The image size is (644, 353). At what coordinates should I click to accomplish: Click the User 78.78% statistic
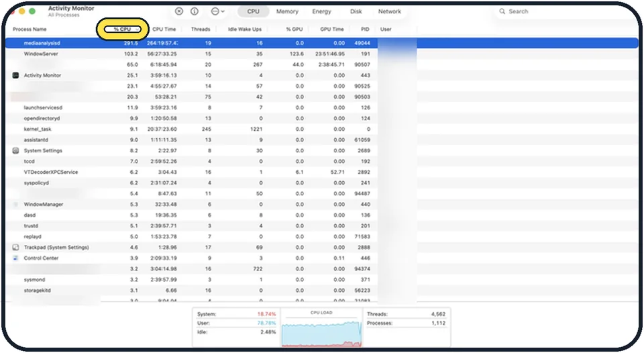(236, 323)
